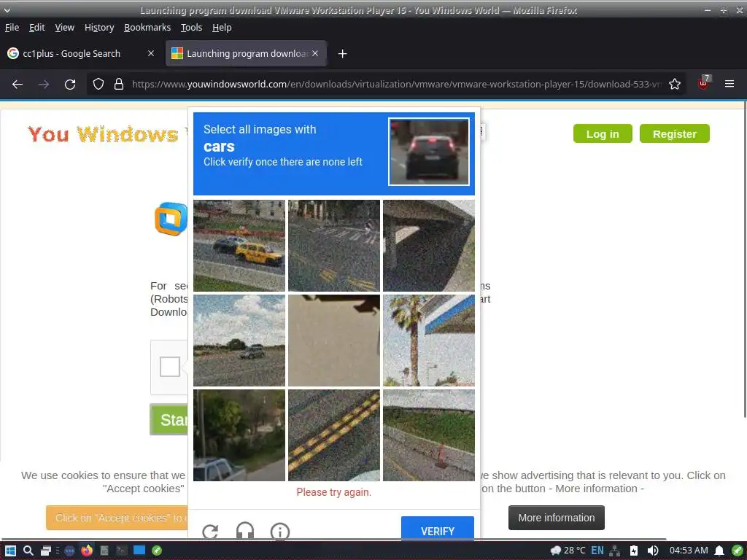The width and height of the screenshot is (747, 560).
Task: Open the File menu
Action: pyautogui.click(x=12, y=28)
